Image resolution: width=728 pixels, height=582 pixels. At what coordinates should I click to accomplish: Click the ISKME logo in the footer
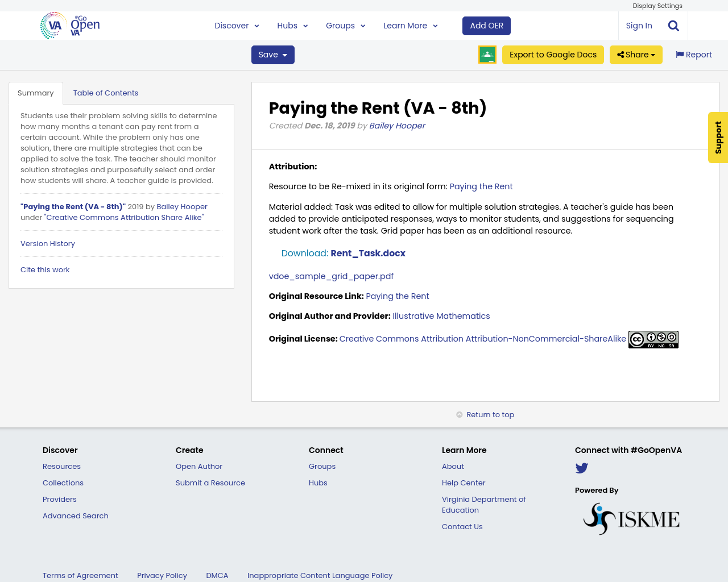(x=631, y=518)
